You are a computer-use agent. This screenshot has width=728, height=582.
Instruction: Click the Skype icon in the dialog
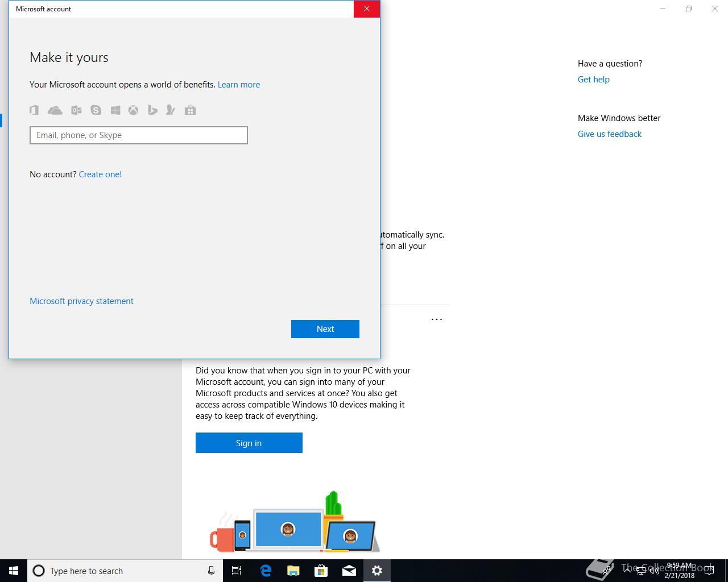click(x=96, y=110)
